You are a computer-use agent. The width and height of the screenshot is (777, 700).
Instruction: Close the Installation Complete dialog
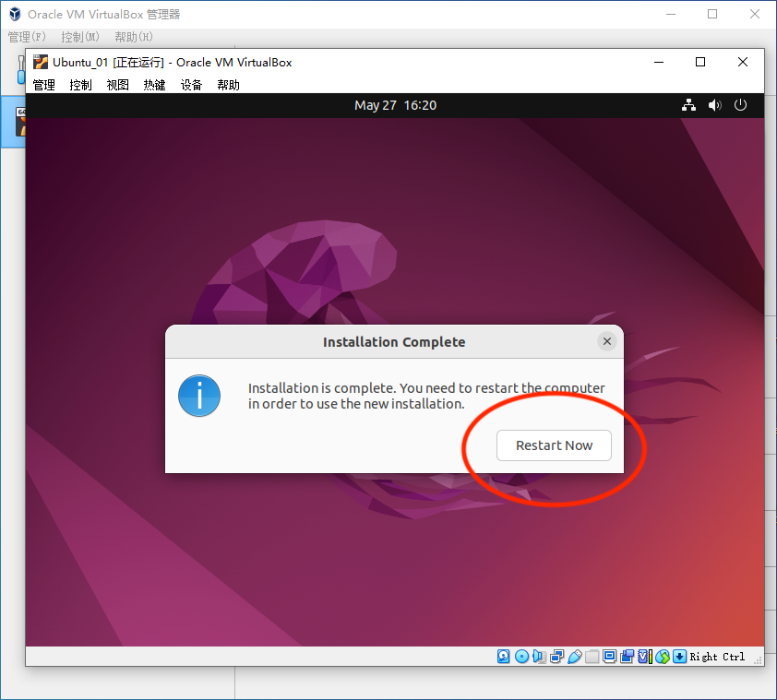point(606,341)
